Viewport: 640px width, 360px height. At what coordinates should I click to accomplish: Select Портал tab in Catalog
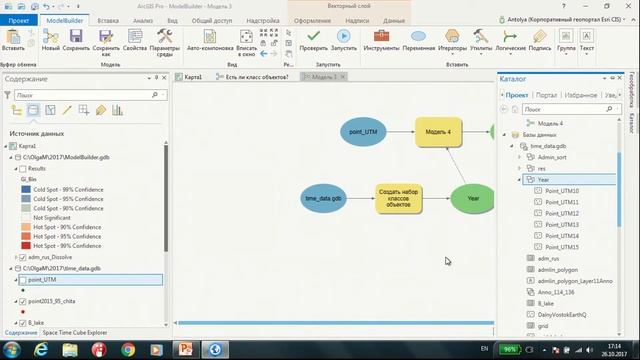coord(546,95)
